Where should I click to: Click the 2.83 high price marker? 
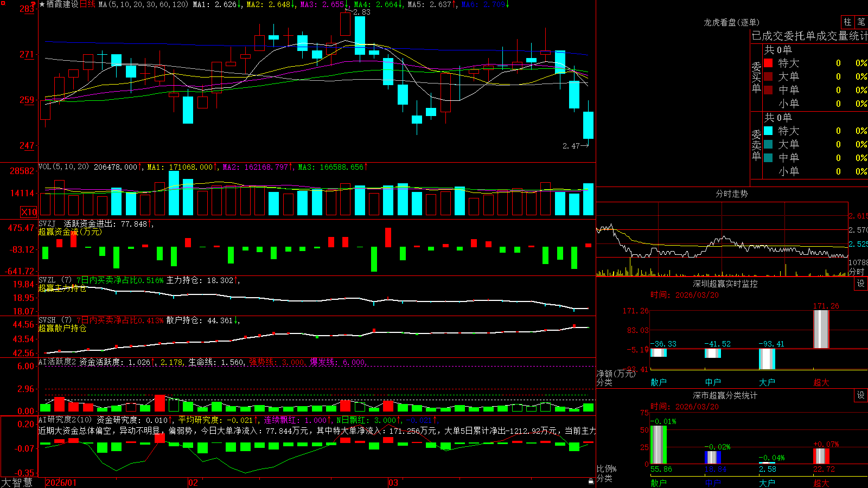click(361, 12)
